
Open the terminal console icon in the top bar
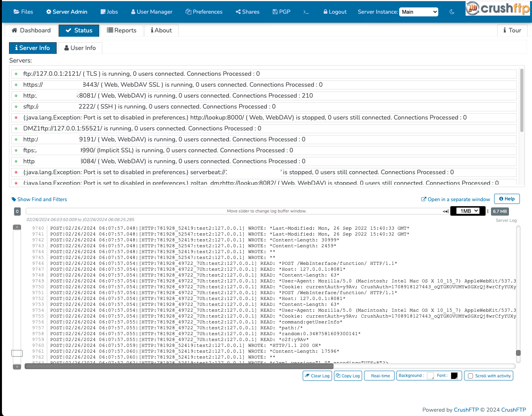(306, 12)
